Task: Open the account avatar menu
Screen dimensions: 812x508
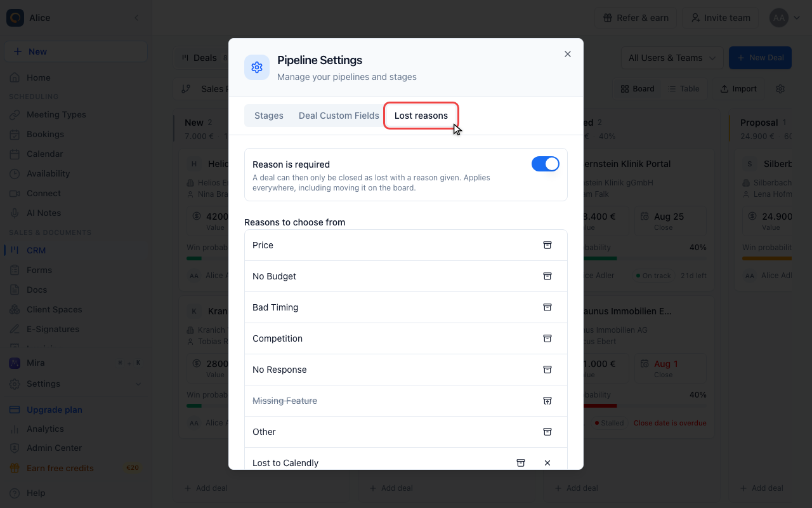Action: [785, 18]
